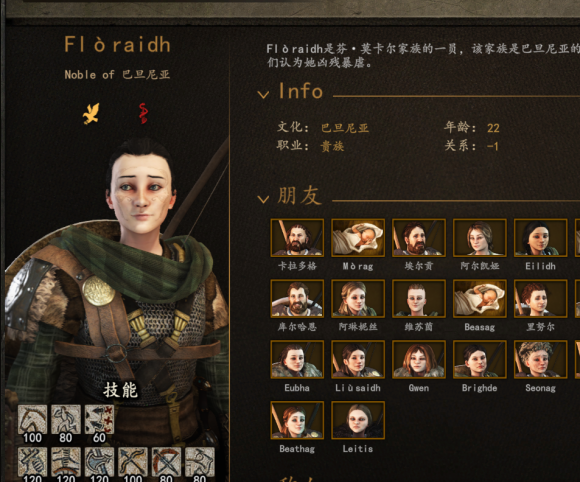Select the Seonag friend portrait

coord(540,360)
